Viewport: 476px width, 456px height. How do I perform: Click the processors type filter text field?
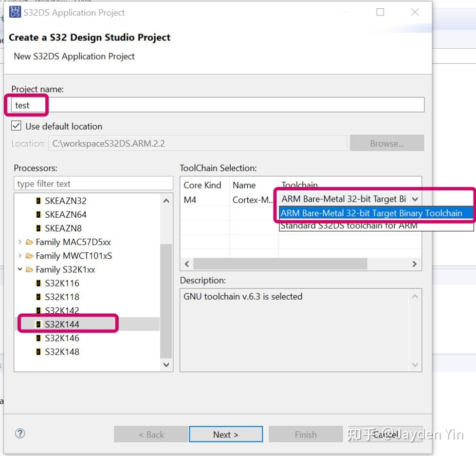93,184
